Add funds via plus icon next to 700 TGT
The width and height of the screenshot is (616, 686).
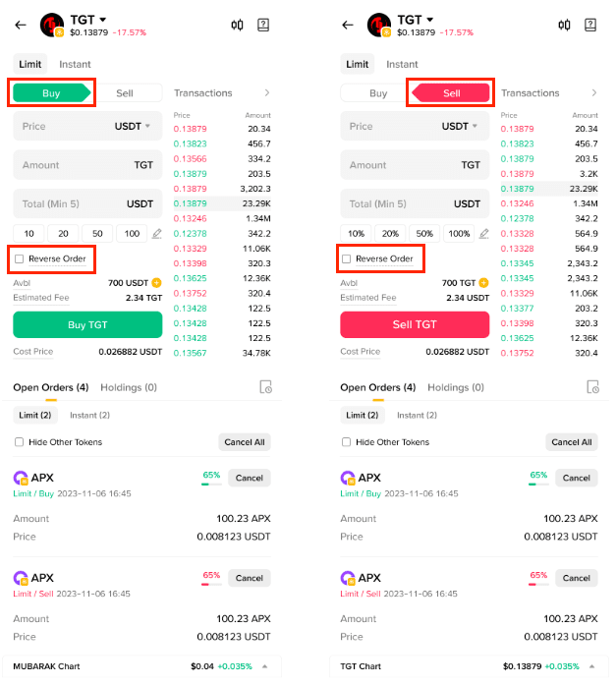pyautogui.click(x=483, y=283)
